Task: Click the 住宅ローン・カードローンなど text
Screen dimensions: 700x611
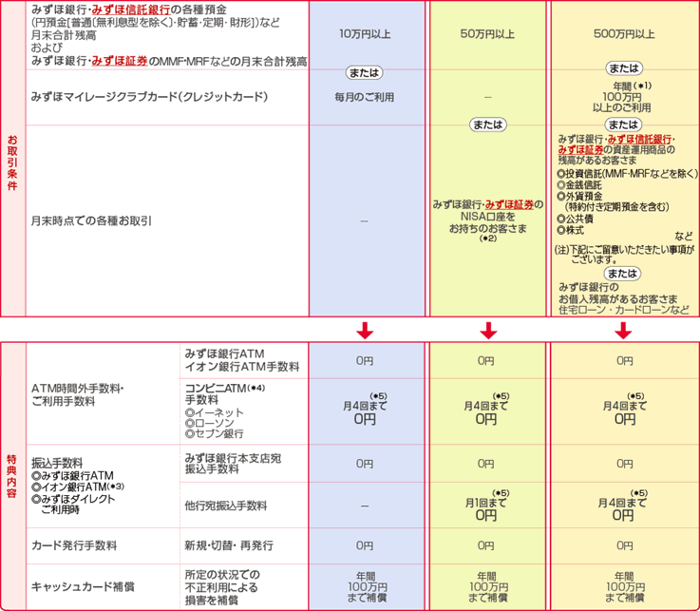Action: coord(624,310)
